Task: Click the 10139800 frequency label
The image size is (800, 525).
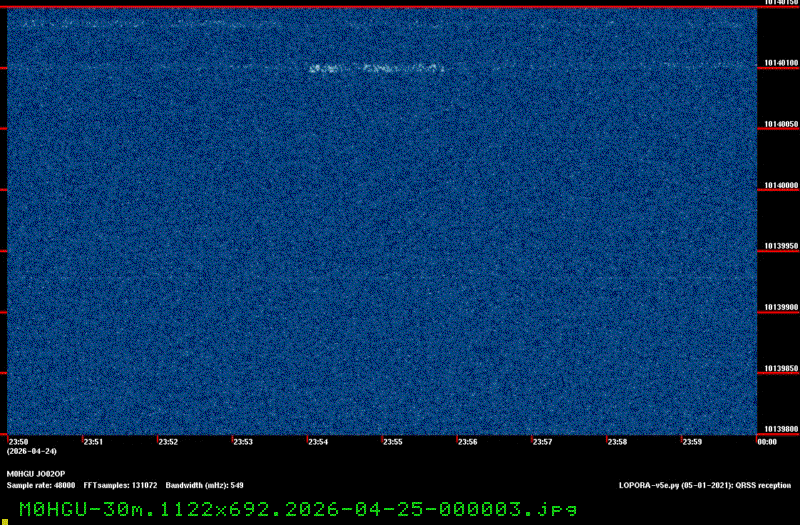Action: pos(781,430)
